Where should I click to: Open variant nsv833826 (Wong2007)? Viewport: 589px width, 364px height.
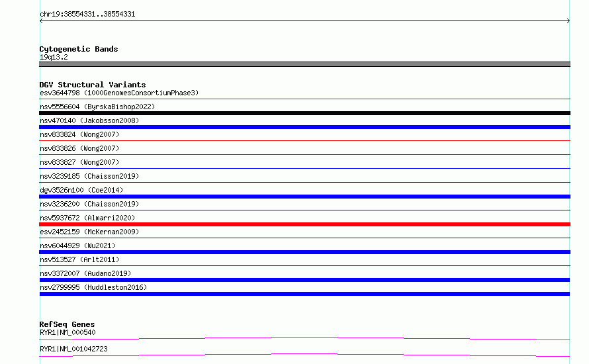coord(79,148)
